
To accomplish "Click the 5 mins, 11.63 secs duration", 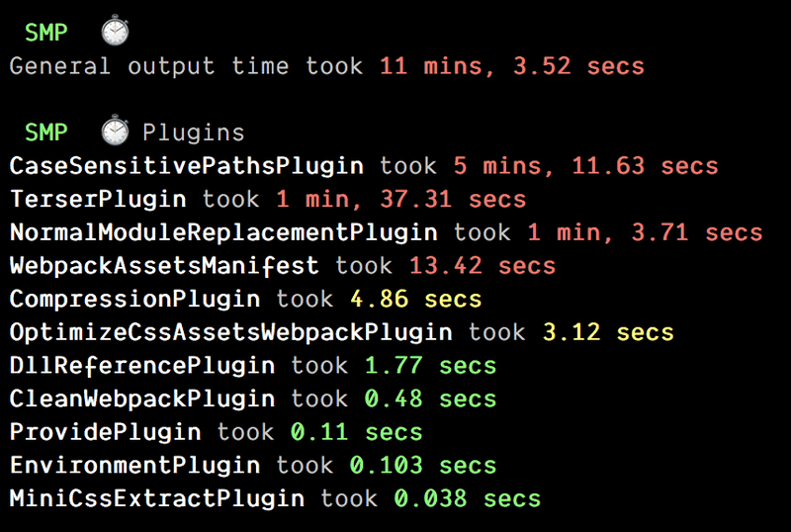I will [585, 166].
